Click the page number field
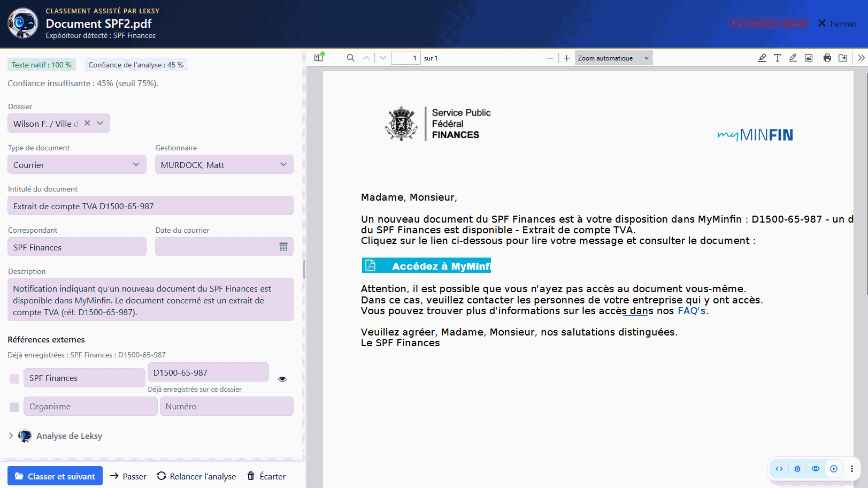This screenshot has height=488, width=868. tap(406, 58)
